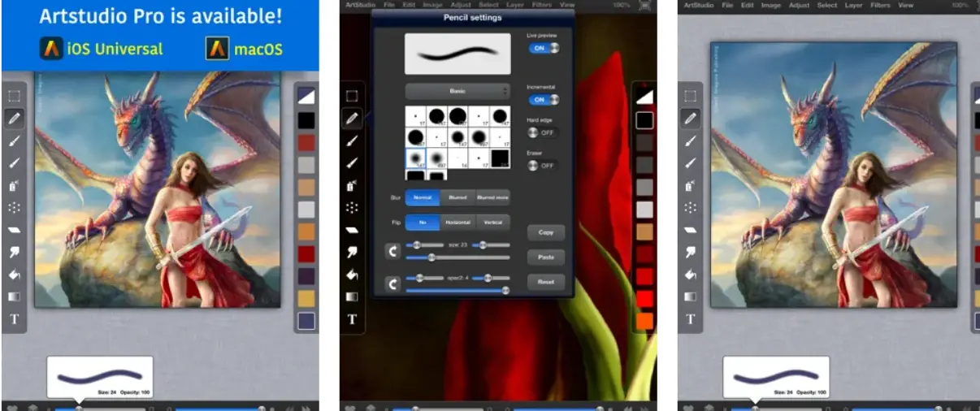The height and width of the screenshot is (411, 980).
Task: Click the Pencil tool in second screenshot
Action: (x=352, y=119)
